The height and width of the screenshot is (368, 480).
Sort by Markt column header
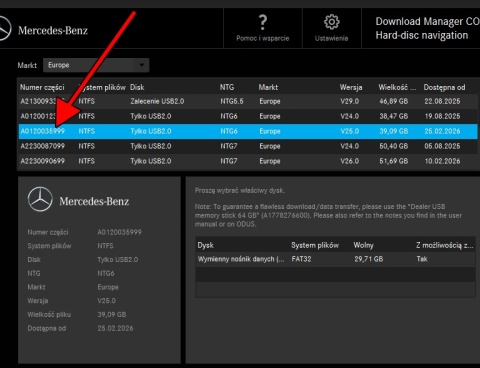[x=268, y=87]
